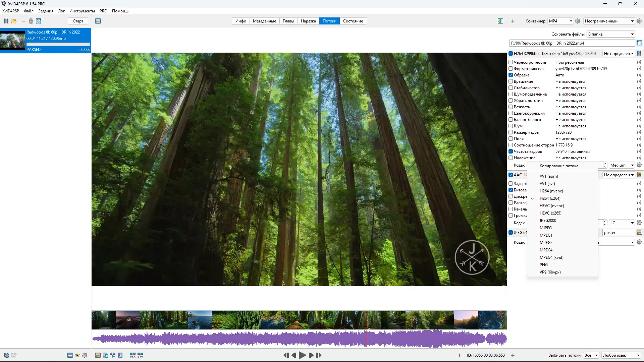Open the Контейнер MP4 dropdown
The height and width of the screenshot is (362, 644).
(x=560, y=21)
